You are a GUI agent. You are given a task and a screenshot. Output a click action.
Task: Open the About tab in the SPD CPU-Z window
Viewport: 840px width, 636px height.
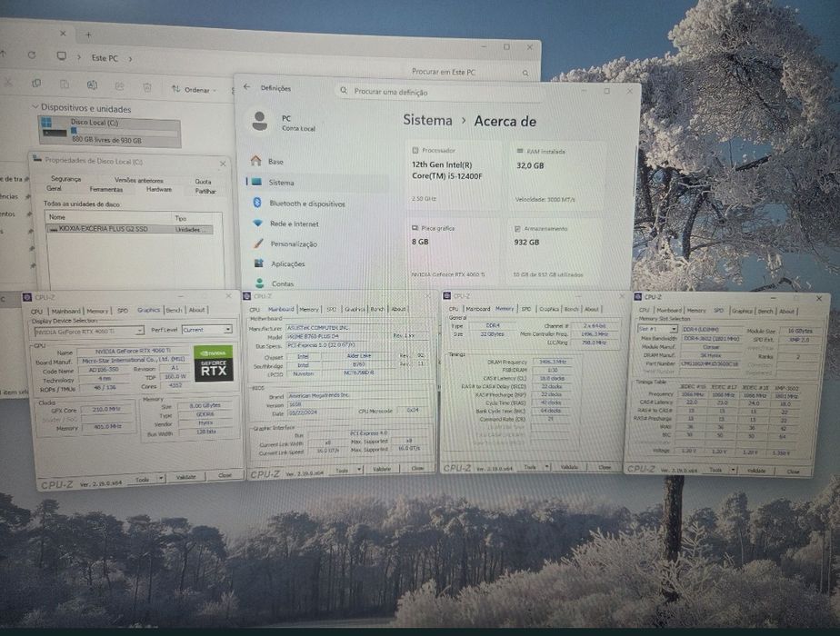click(786, 311)
